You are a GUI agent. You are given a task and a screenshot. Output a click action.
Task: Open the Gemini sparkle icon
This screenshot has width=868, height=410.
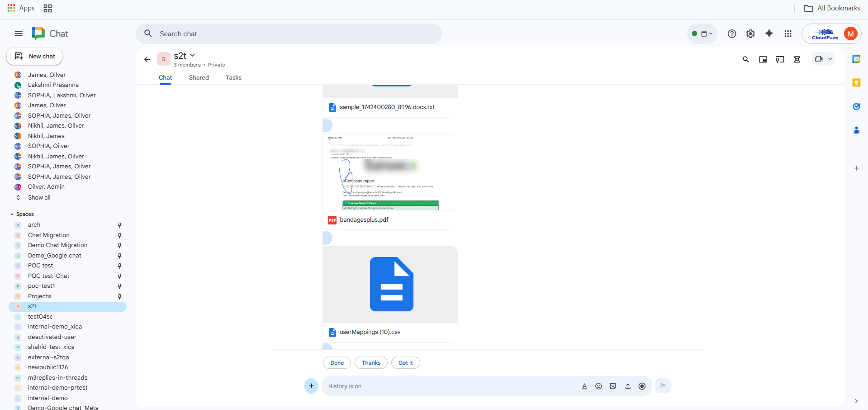[x=769, y=33]
